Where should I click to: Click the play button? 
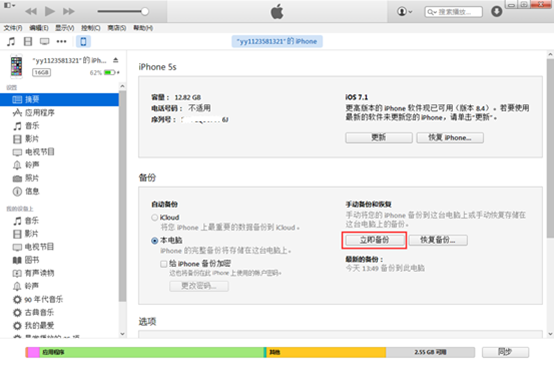tap(50, 11)
